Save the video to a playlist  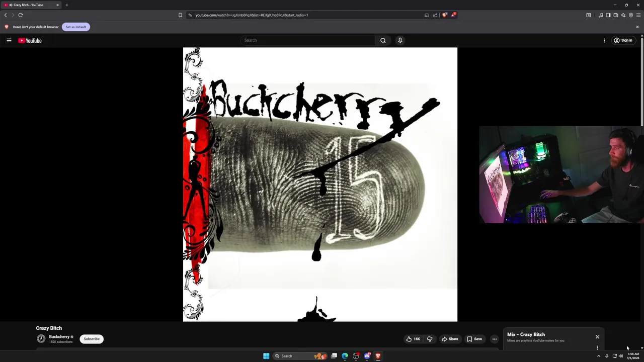click(474, 339)
